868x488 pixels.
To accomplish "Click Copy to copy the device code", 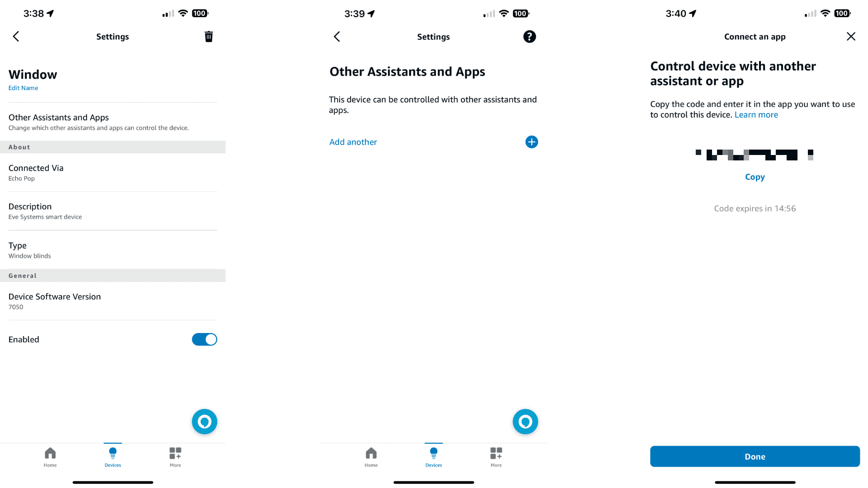I will point(754,176).
